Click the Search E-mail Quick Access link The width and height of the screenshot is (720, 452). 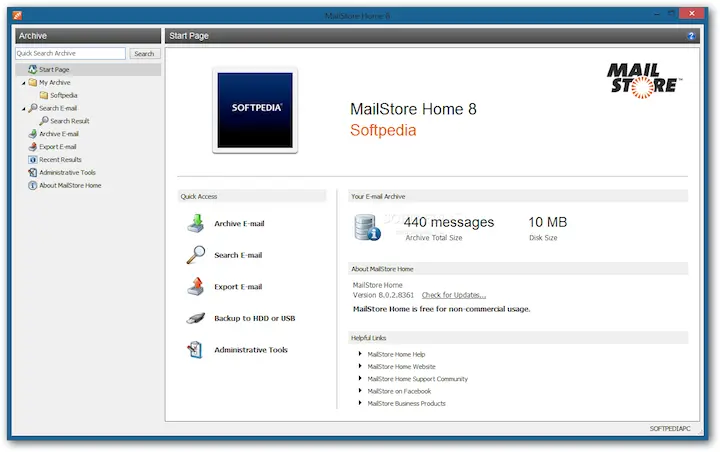[x=238, y=255]
